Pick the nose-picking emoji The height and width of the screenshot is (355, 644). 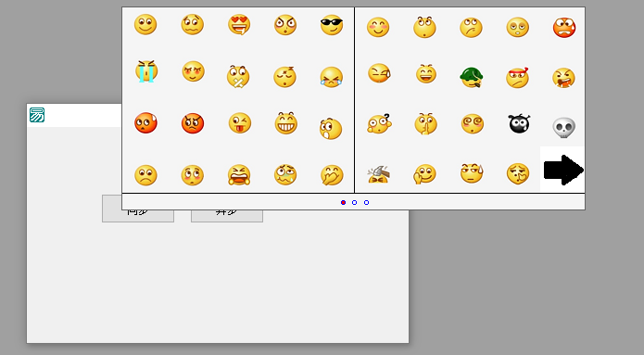pos(518,173)
